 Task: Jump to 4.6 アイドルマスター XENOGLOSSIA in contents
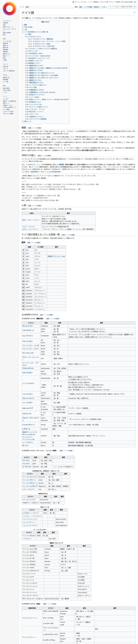[38, 56]
